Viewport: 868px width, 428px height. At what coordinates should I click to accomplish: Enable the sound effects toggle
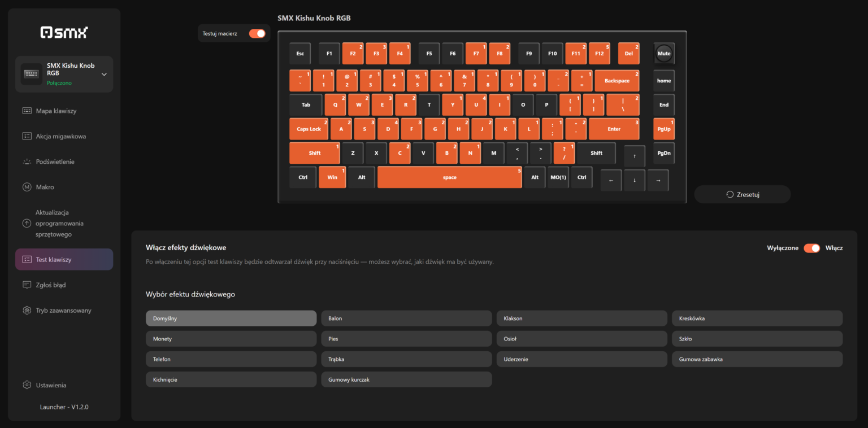(x=812, y=248)
